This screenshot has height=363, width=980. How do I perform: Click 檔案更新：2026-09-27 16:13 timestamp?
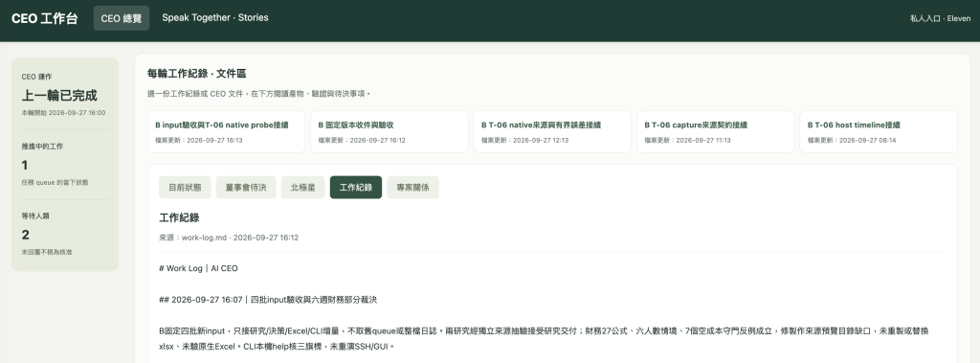[x=199, y=140]
